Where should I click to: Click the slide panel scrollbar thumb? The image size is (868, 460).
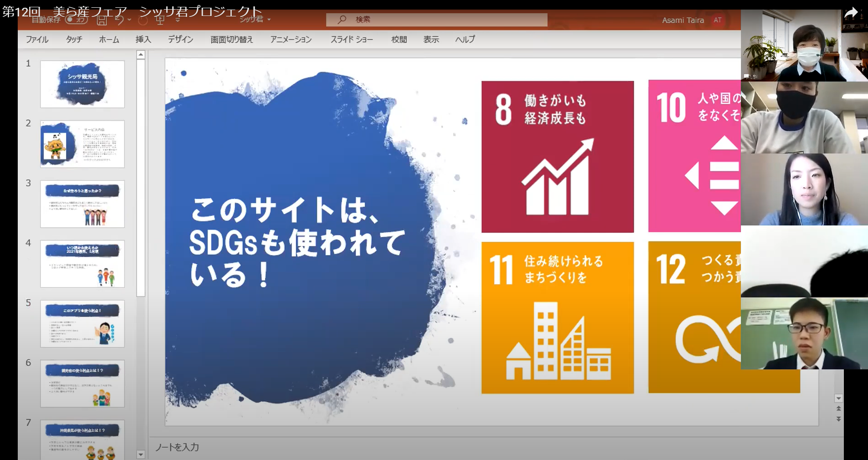[141, 178]
